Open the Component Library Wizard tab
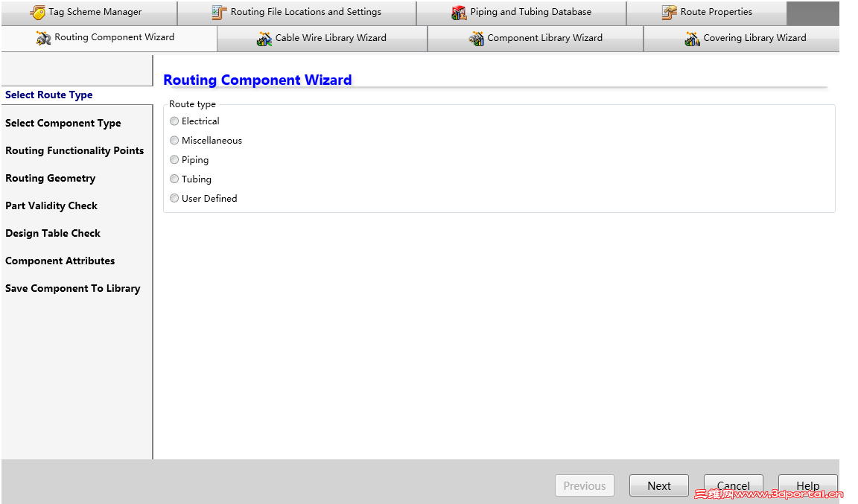 coord(536,38)
